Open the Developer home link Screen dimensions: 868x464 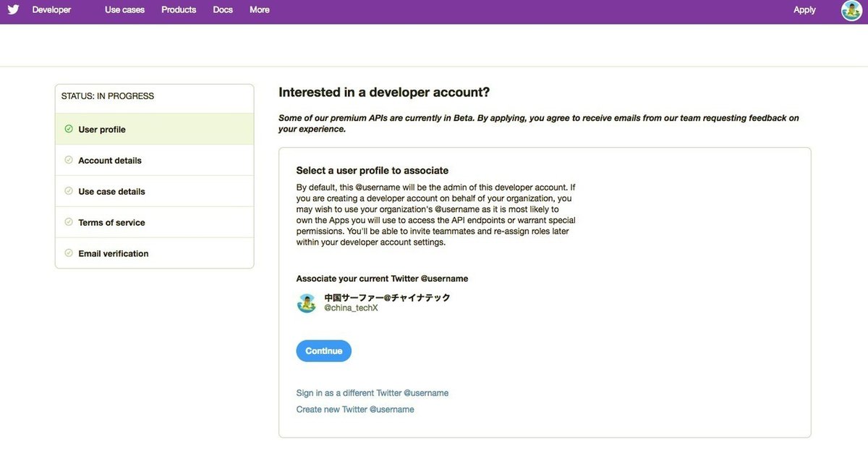[51, 10]
